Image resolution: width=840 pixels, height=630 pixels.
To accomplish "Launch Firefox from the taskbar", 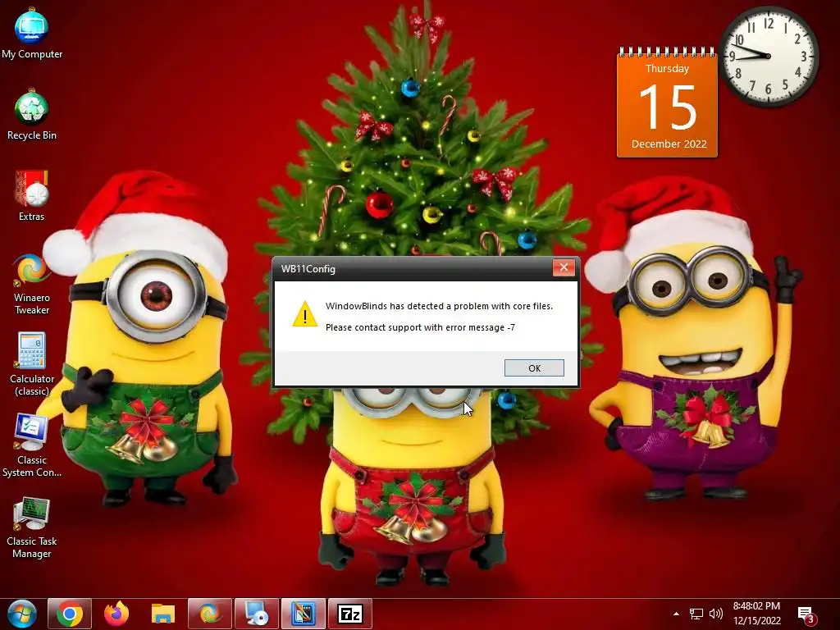I will point(116,614).
